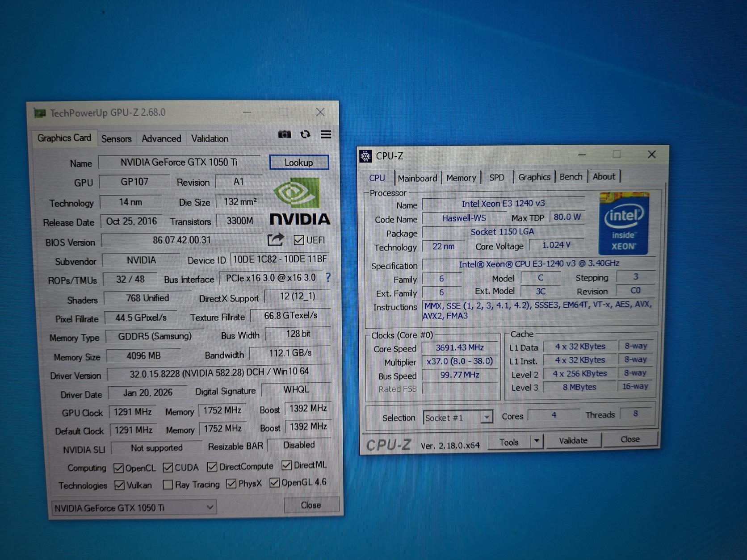
Task: Click the GPU-Z refresh icon
Action: pyautogui.click(x=306, y=134)
